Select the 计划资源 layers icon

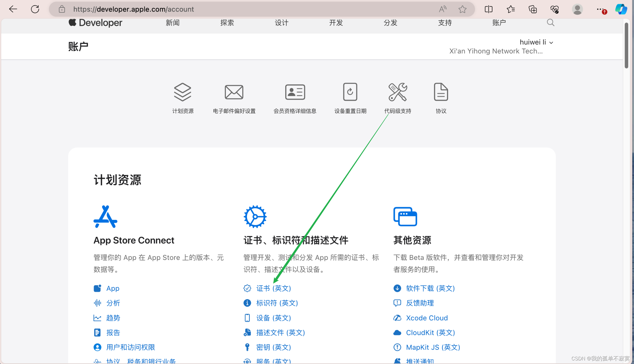point(183,92)
